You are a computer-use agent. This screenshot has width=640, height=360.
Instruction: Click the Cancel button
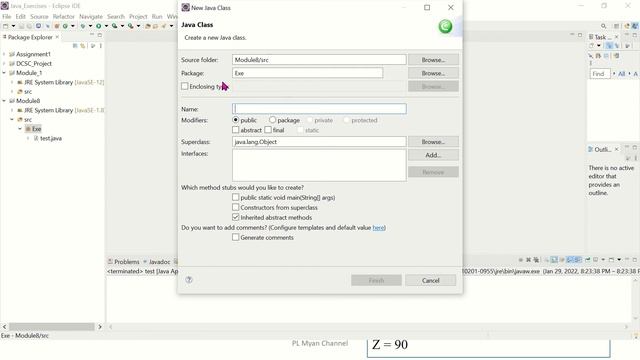tap(431, 280)
